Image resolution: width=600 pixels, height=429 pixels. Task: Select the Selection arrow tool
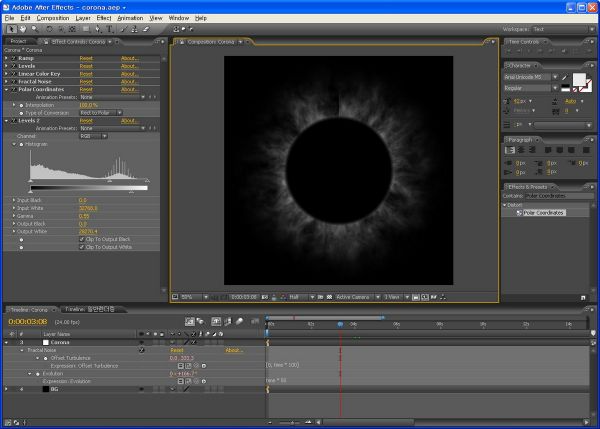tap(11, 29)
